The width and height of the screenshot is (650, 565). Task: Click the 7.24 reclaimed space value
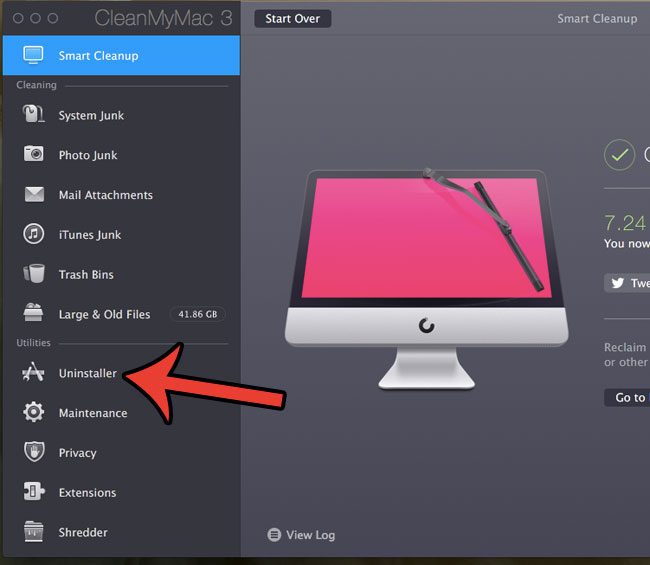[625, 223]
